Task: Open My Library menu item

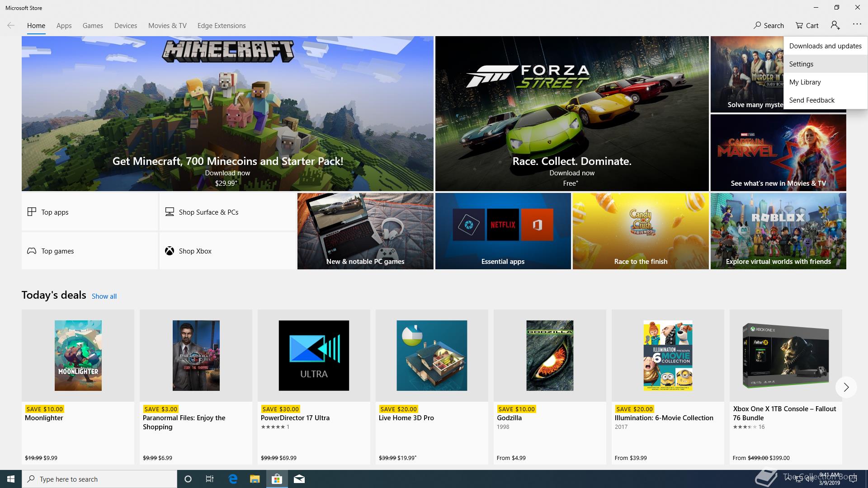Action: pos(805,82)
